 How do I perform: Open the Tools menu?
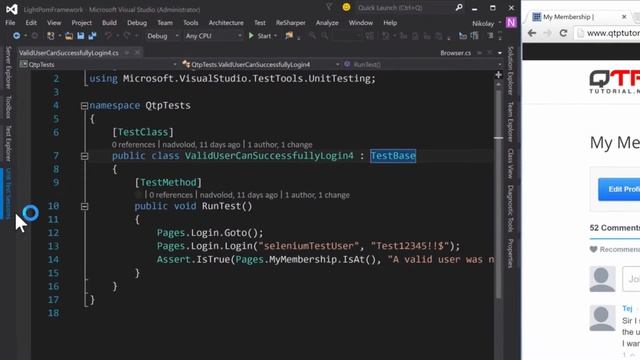[x=191, y=23]
